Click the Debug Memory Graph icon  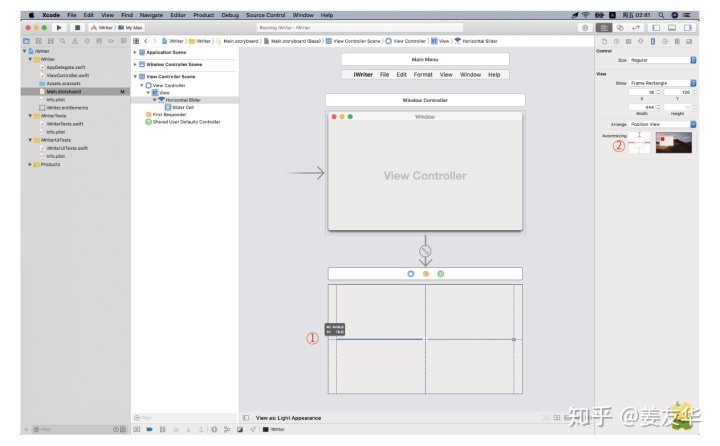[227, 429]
